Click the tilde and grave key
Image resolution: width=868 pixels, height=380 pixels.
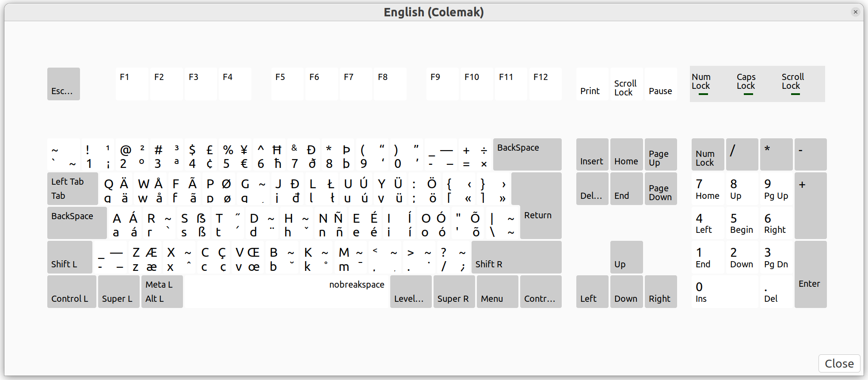pos(64,155)
